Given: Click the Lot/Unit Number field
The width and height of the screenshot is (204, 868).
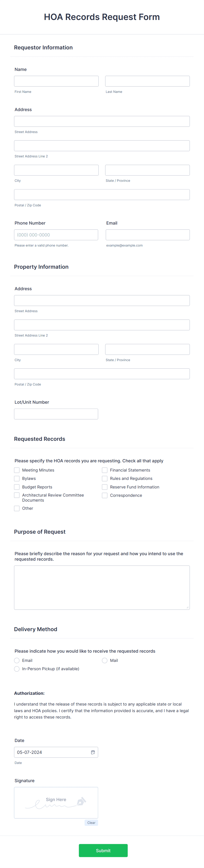Looking at the screenshot, I should (56, 414).
